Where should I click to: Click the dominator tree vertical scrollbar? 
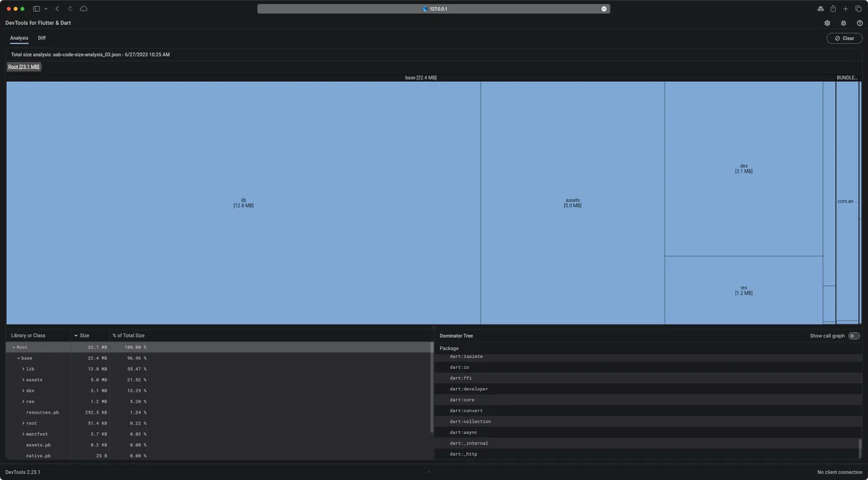coord(860,448)
